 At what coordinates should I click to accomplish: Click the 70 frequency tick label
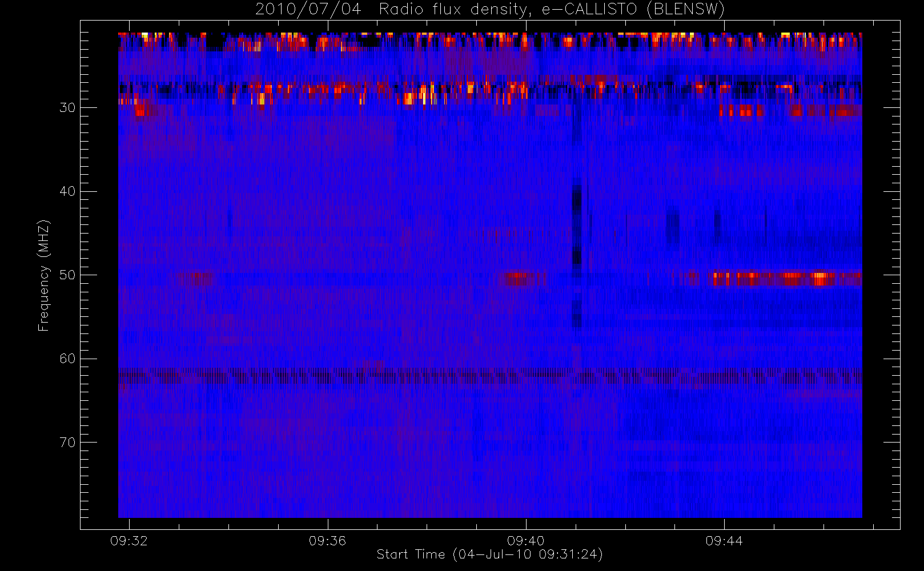click(67, 442)
